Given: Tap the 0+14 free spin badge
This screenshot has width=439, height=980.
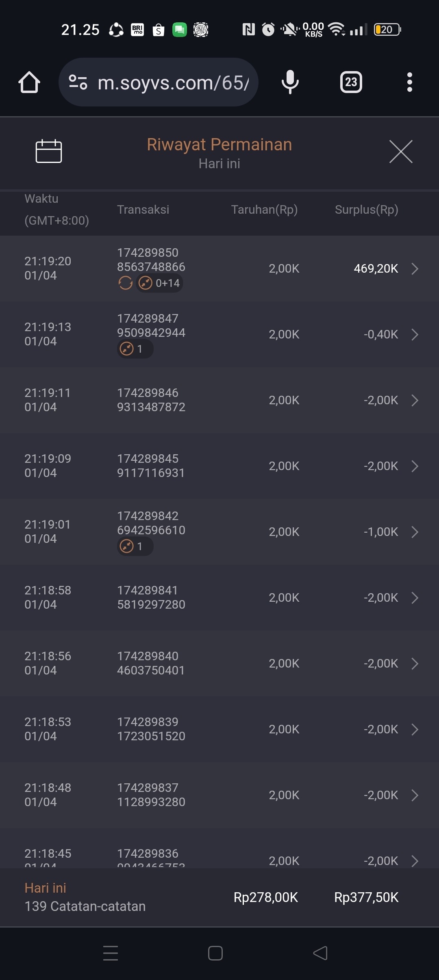Looking at the screenshot, I should tap(160, 283).
